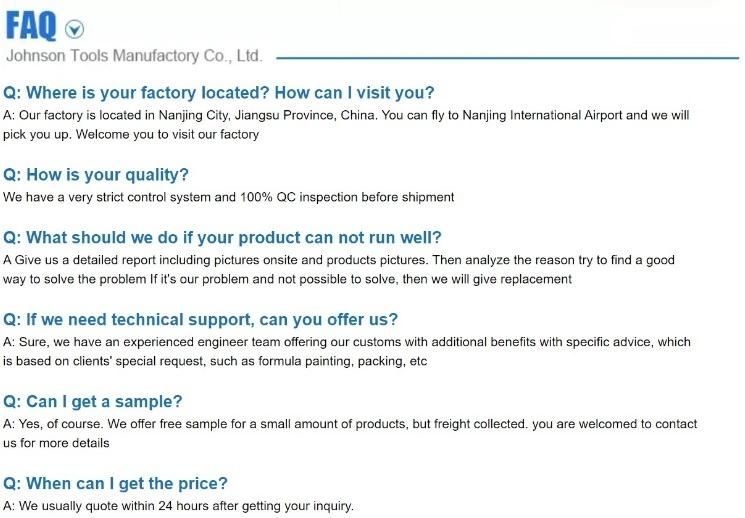Click the blue horizontal divider line under FAQ

pyautogui.click(x=507, y=58)
